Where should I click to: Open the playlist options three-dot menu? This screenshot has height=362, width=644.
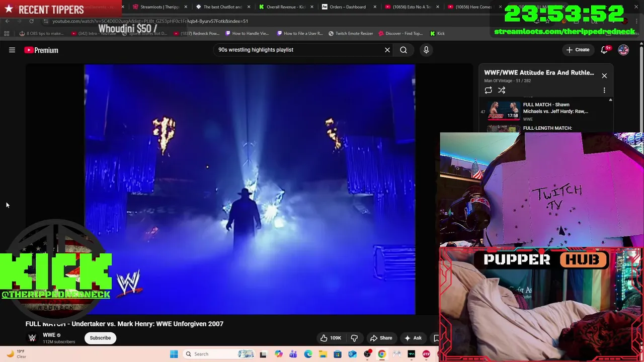coord(604,90)
